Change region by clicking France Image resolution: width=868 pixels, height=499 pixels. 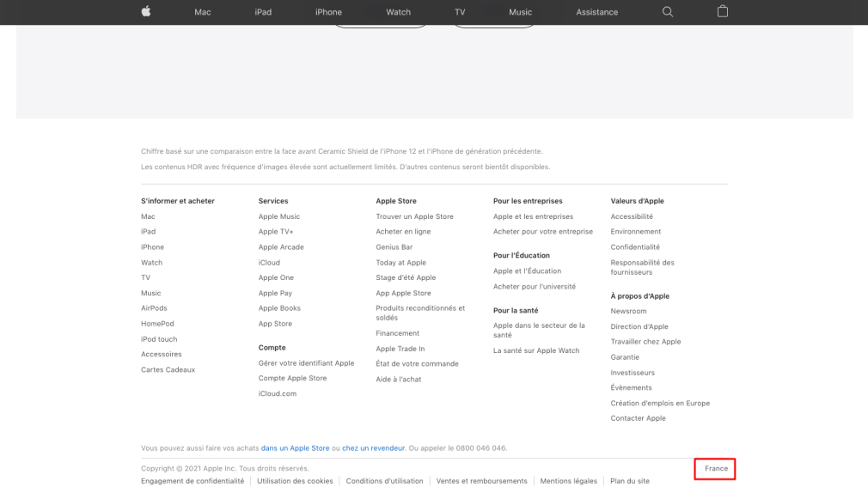tap(716, 468)
